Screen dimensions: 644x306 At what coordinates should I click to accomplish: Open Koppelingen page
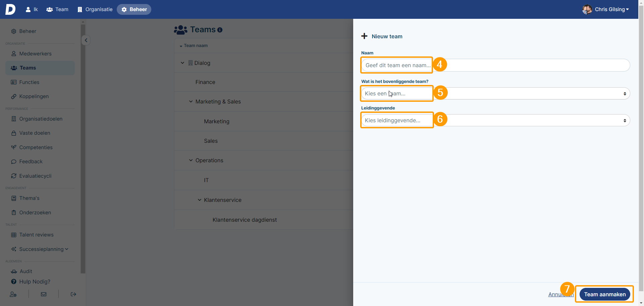[x=34, y=96]
